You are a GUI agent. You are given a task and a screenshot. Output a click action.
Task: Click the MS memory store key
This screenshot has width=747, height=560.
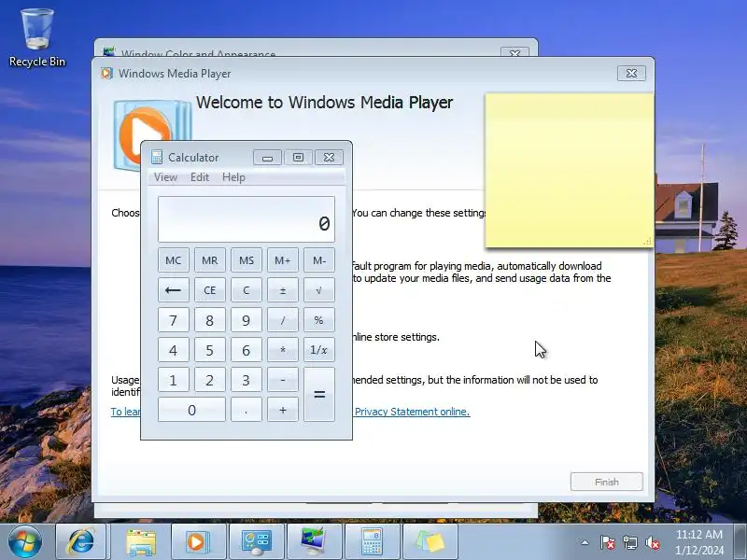click(247, 260)
